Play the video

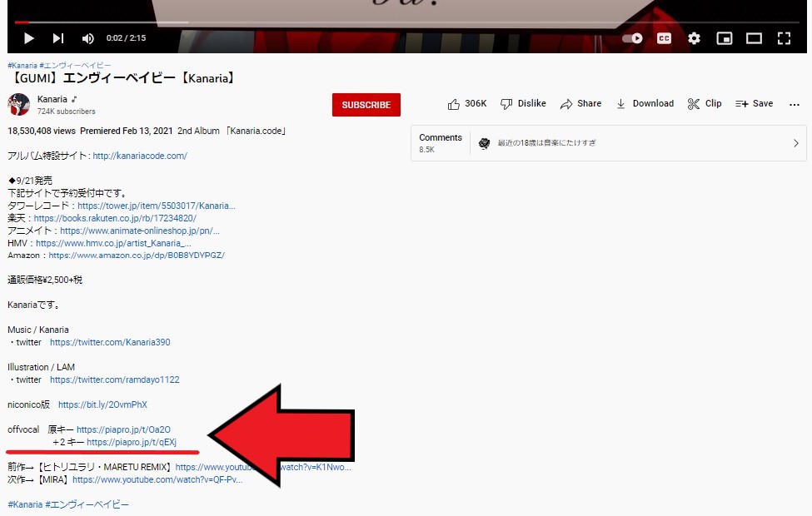pyautogui.click(x=29, y=38)
